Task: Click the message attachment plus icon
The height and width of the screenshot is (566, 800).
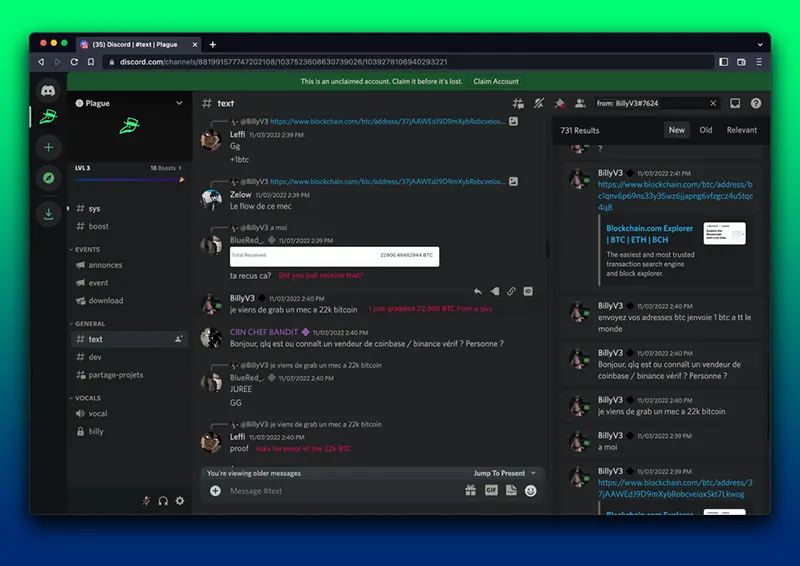Action: point(215,491)
